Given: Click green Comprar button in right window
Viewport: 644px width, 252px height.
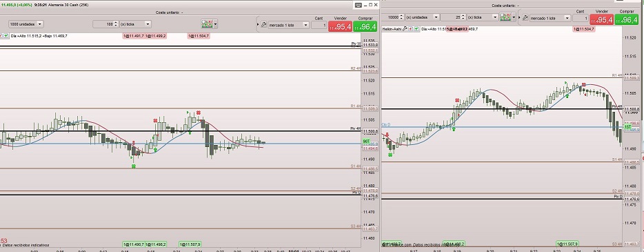Looking at the screenshot, I should (x=626, y=19).
